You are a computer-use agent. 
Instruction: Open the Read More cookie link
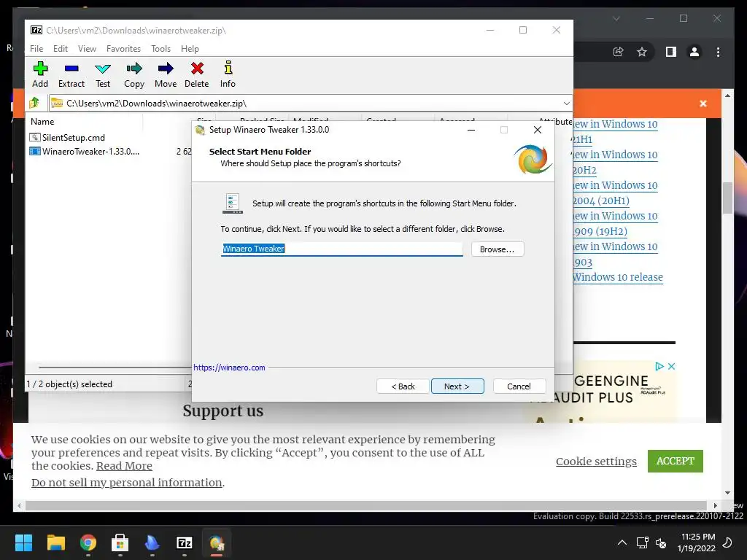[x=124, y=466]
